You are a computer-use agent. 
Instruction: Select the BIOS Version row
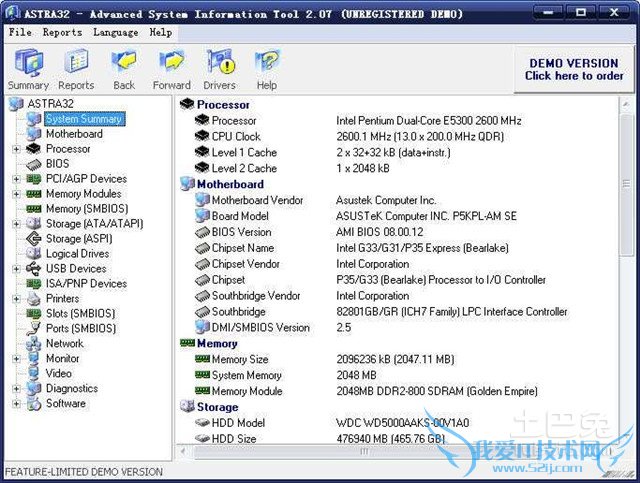pyautogui.click(x=309, y=232)
